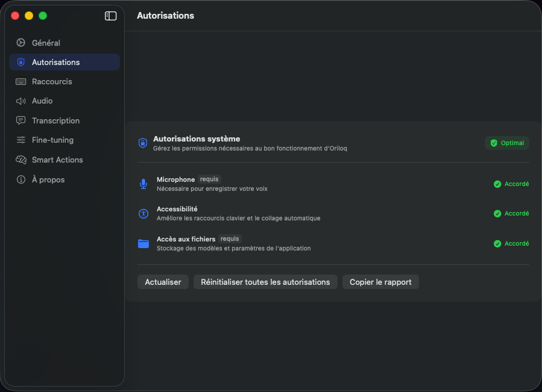542x392 pixels.
Task: Click the Autorisations window title
Action: pos(166,16)
